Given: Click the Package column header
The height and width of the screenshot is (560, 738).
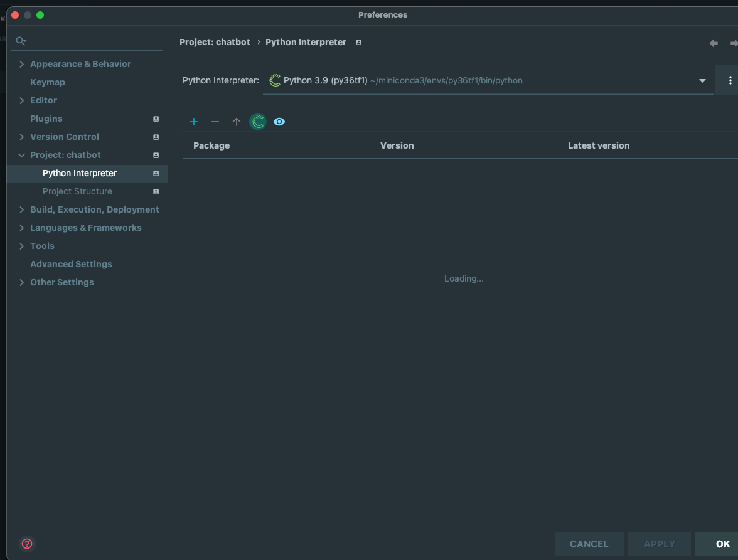Looking at the screenshot, I should click(211, 145).
